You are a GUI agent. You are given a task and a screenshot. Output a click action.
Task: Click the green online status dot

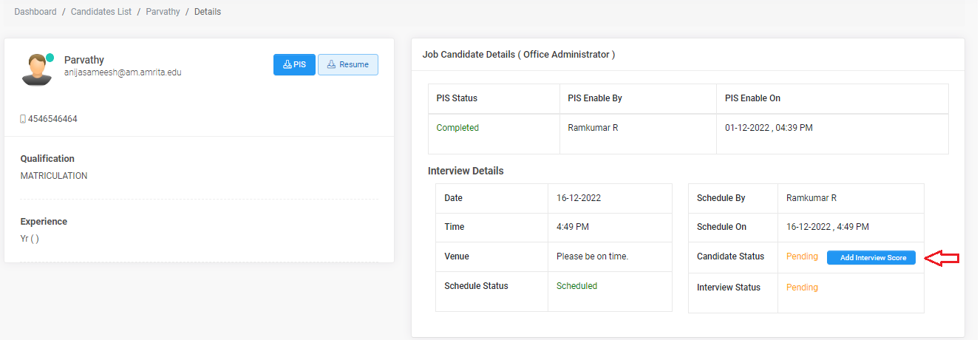[50, 58]
